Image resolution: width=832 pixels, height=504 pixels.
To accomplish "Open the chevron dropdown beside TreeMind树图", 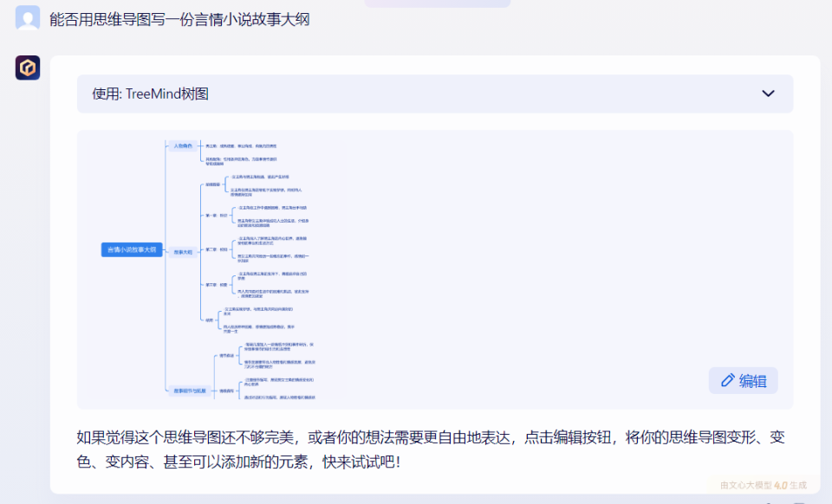I will coord(766,93).
